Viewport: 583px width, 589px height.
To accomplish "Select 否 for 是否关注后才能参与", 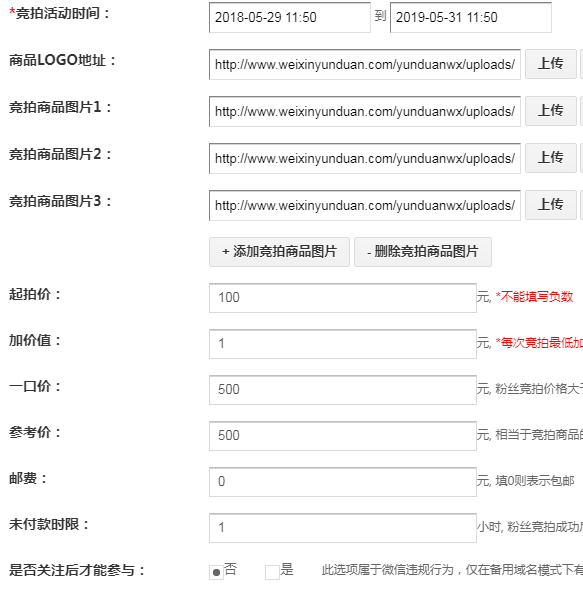I will 216,572.
